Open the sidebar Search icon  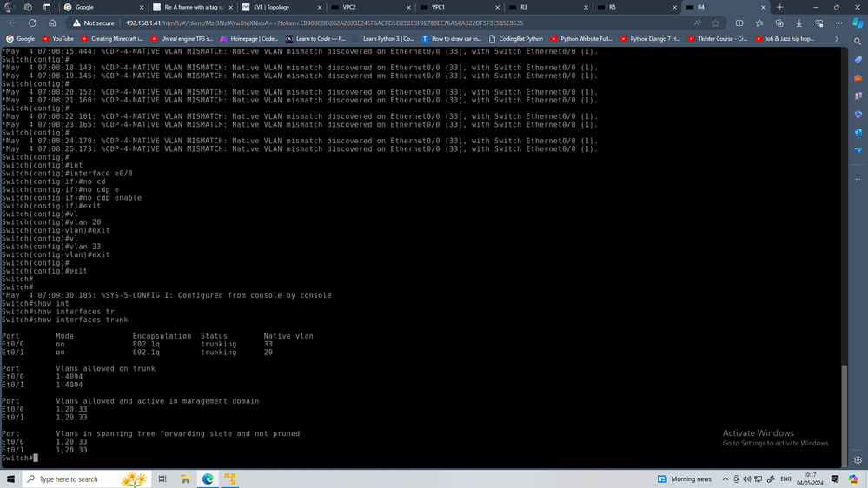858,42
